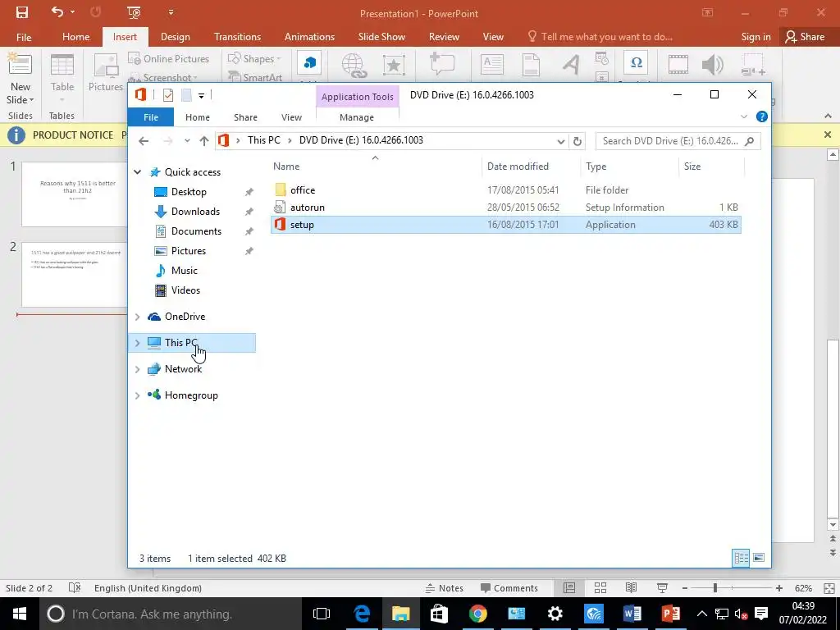Open the Animations ribbon tab
The width and height of the screenshot is (840, 630).
309,37
